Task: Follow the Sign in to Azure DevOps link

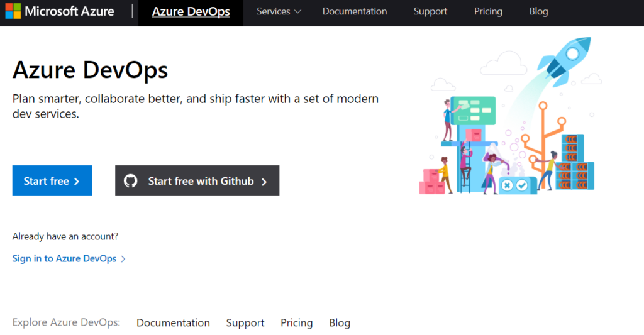Action: click(x=64, y=258)
